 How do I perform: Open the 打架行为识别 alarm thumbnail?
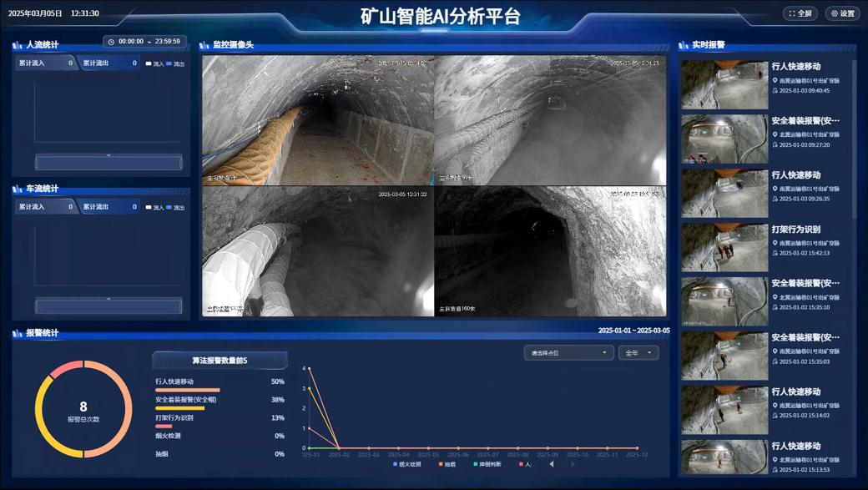[x=724, y=248]
